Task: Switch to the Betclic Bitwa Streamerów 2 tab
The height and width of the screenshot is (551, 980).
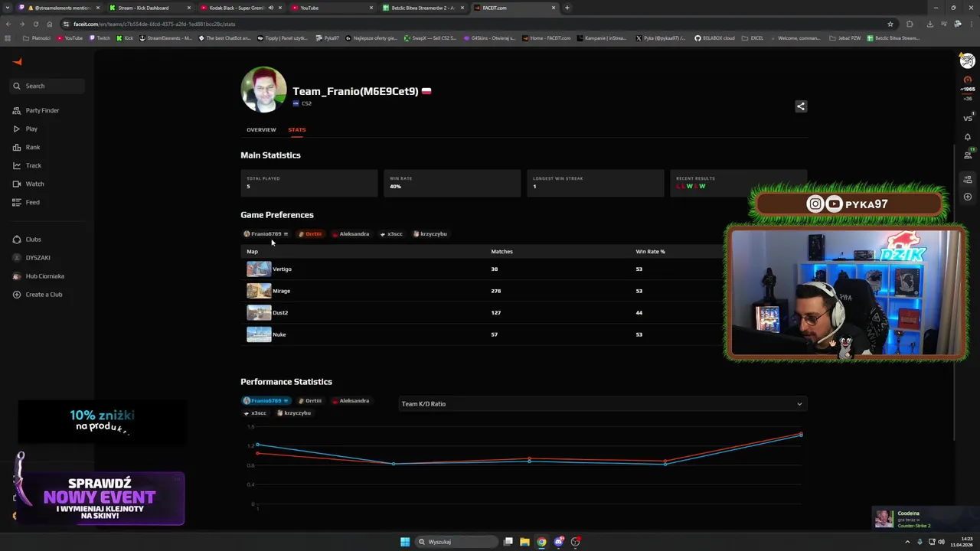Action: click(x=422, y=8)
